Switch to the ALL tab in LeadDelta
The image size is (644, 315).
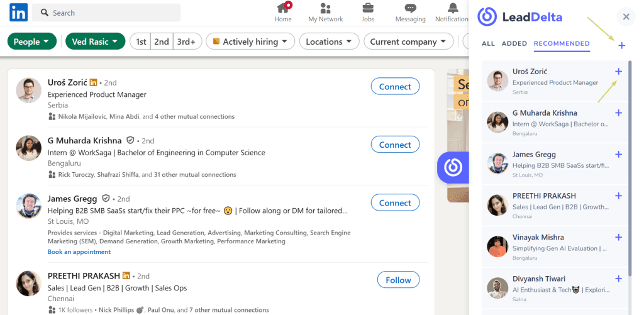488,43
